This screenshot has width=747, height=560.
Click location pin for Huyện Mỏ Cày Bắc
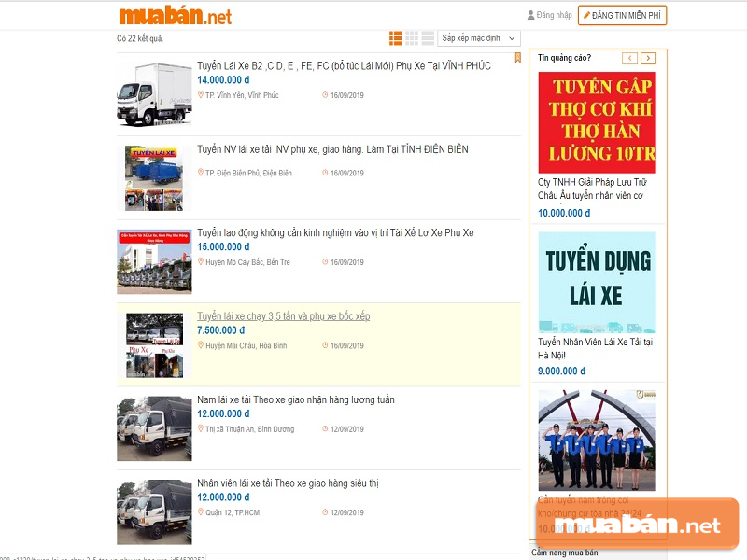point(201,261)
